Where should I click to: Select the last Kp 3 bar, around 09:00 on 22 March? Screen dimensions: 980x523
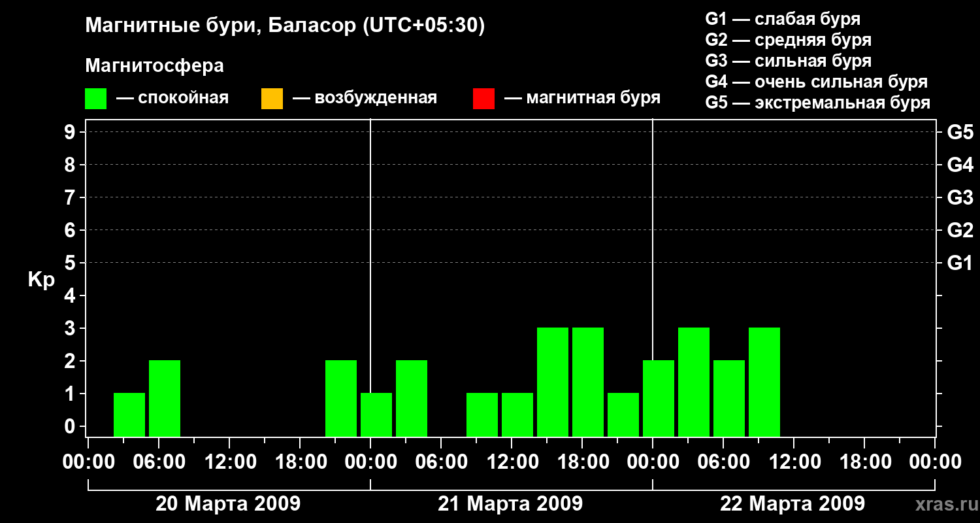click(x=764, y=382)
